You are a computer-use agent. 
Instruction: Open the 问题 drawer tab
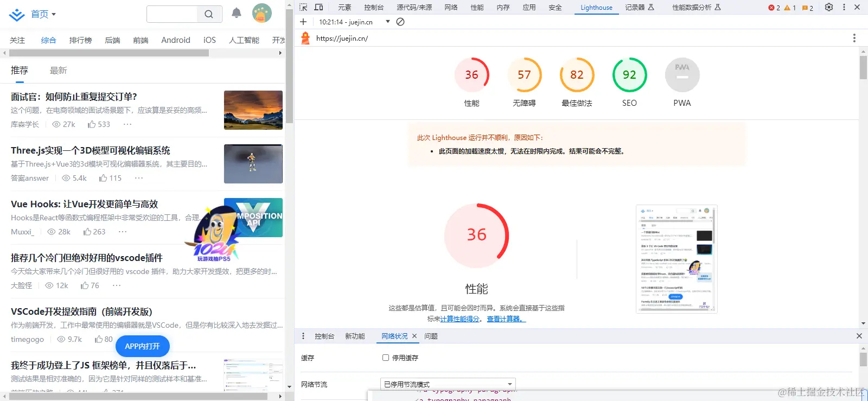pos(431,336)
